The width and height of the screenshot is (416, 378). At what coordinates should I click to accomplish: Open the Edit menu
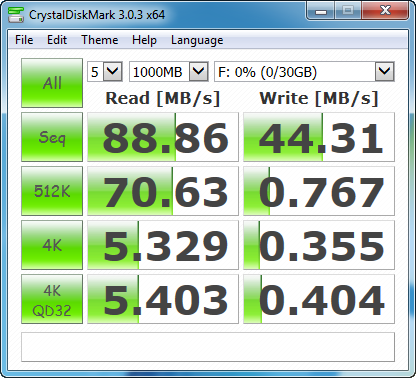57,40
